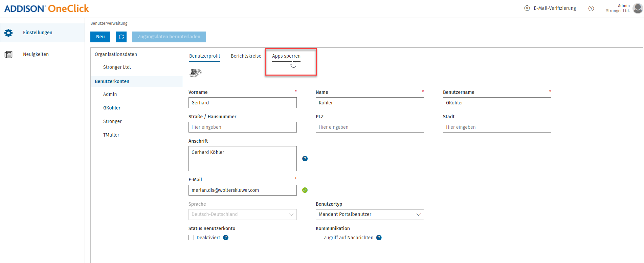Screen dimensions: 644x263
Task: Open the help question mark in header
Action: click(591, 8)
